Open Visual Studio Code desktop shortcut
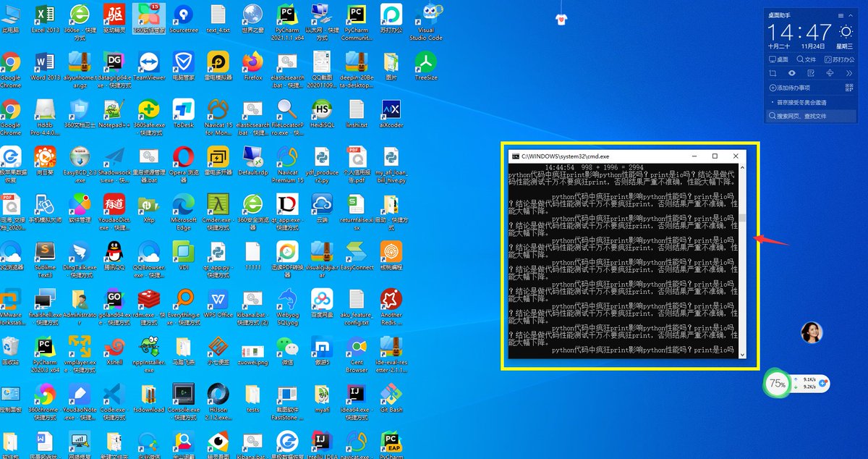868x459 pixels. click(426, 22)
